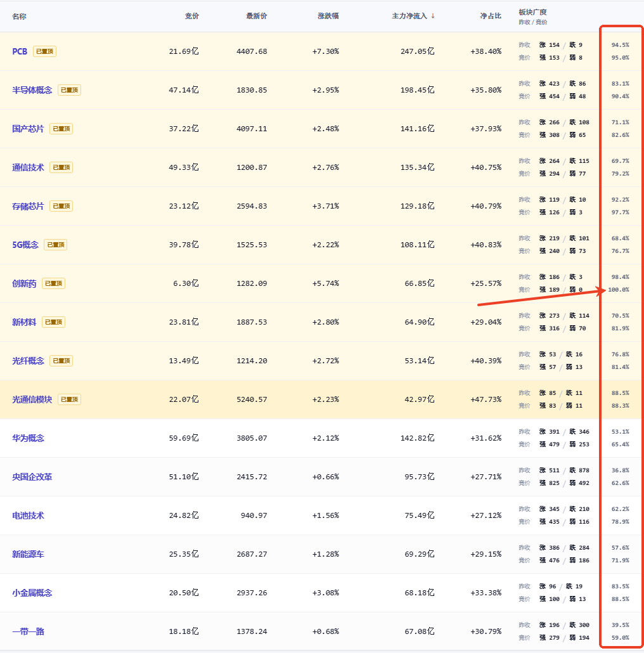Click the 1200.87 latest price cell
This screenshot has height=653, width=644.
click(252, 167)
